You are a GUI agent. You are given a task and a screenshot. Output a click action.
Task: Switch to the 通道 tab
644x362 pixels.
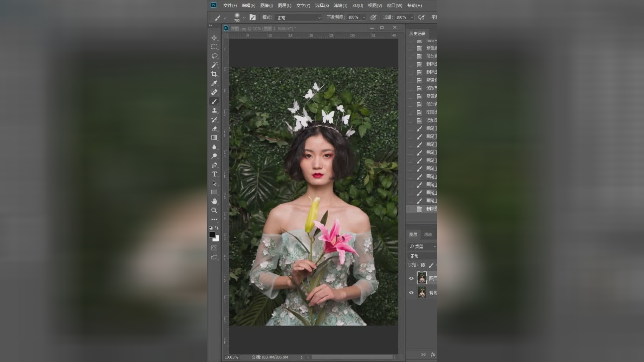click(428, 235)
